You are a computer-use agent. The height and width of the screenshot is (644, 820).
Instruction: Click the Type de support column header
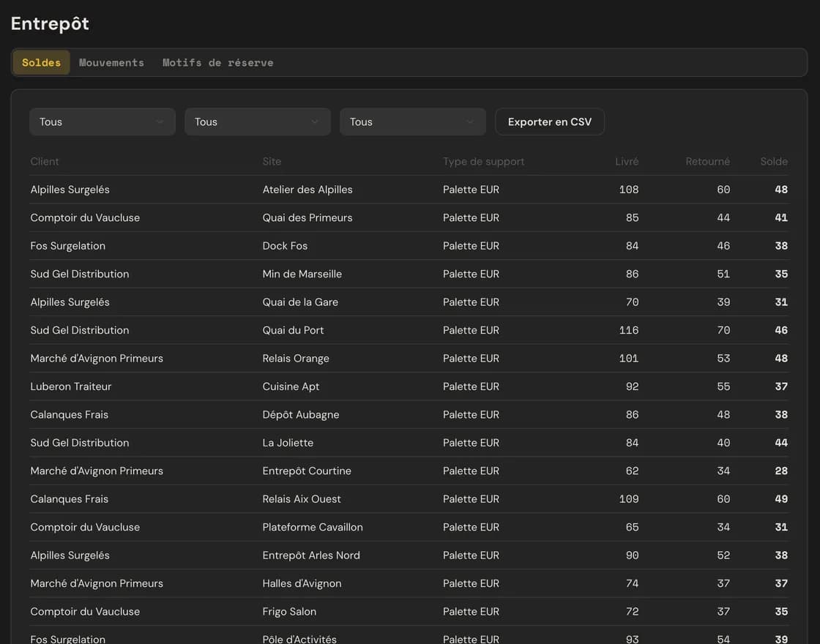483,162
